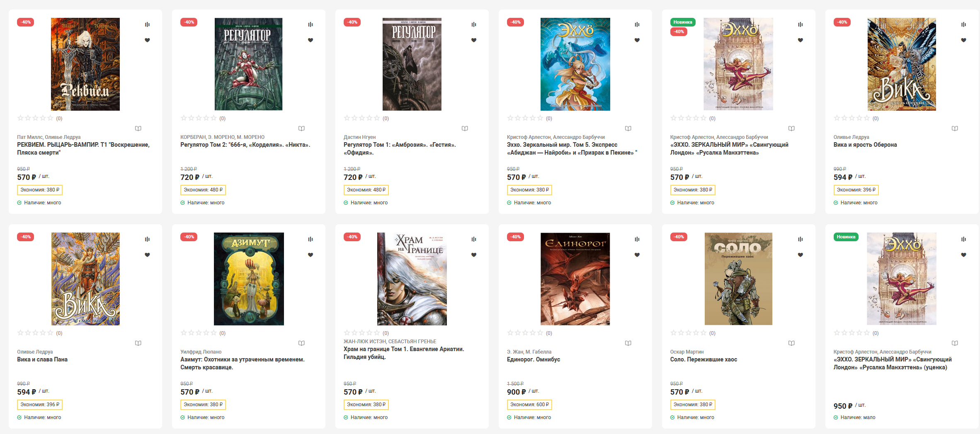The height and width of the screenshot is (434, 980).
Task: Open Соло. Пережившие хаос title link
Action: (x=703, y=359)
